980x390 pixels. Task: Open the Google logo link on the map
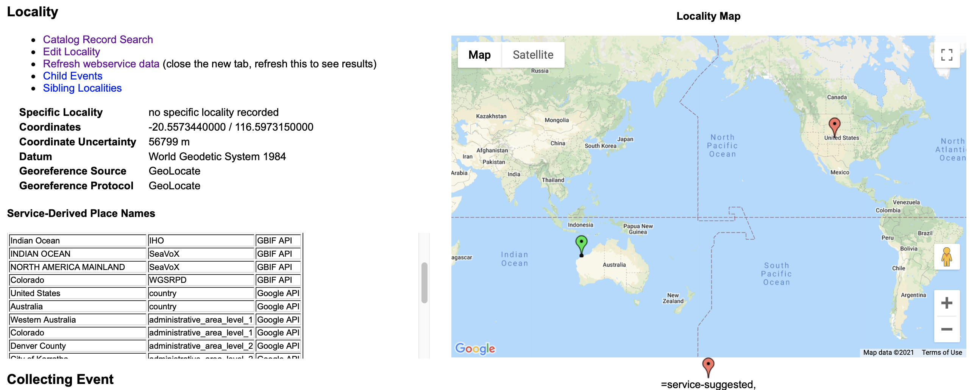pos(475,348)
